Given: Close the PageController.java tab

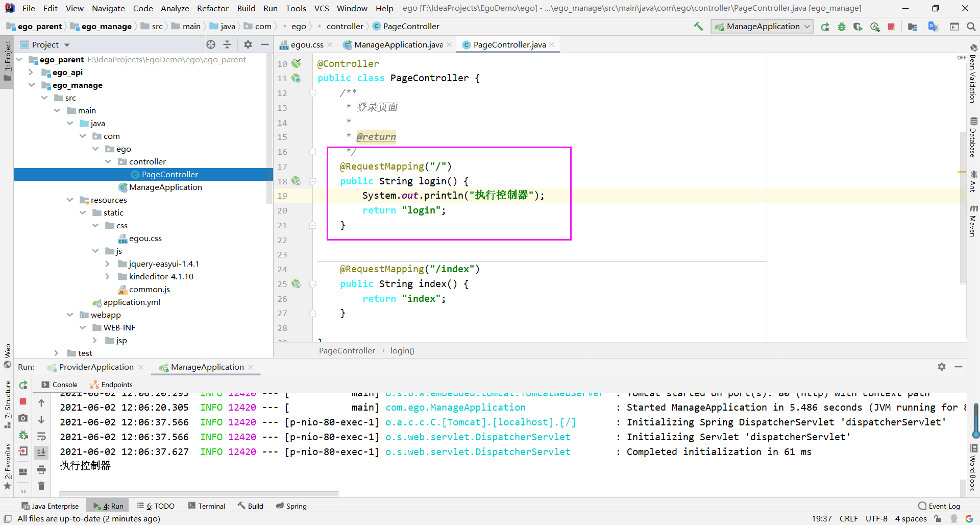Looking at the screenshot, I should (x=552, y=45).
